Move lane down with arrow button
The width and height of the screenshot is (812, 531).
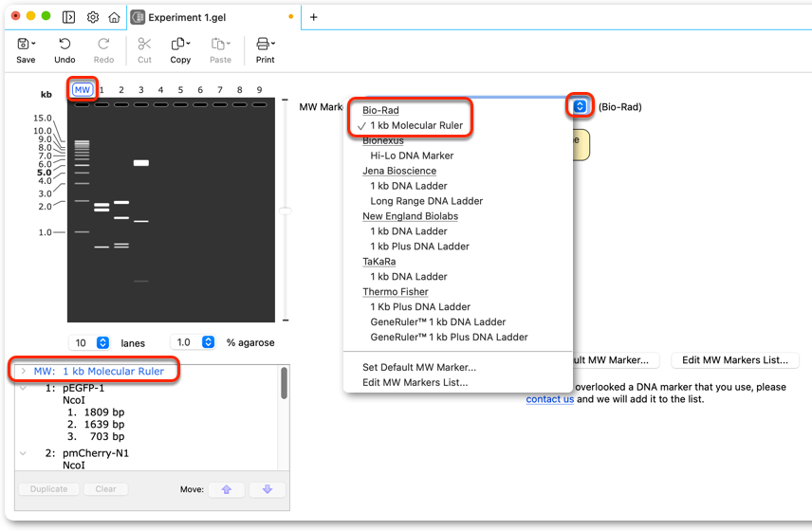tap(268, 489)
